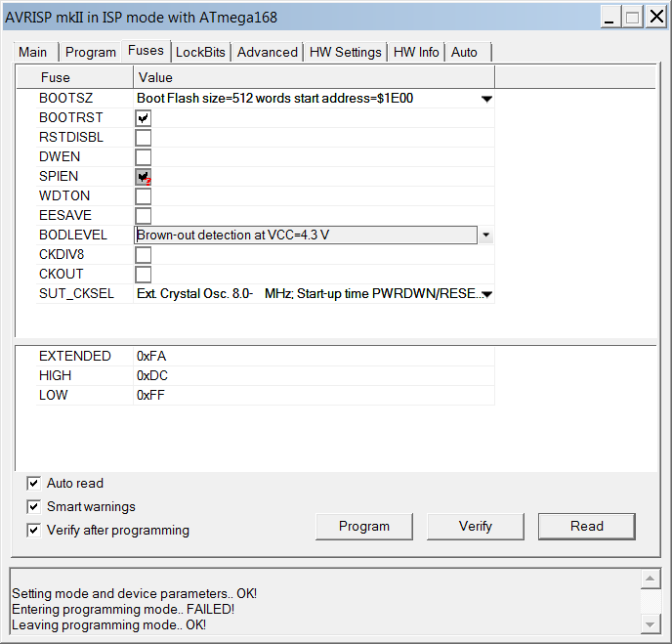This screenshot has height=644, width=672.
Task: Click the Boot Flash size value text
Action: pos(274,98)
